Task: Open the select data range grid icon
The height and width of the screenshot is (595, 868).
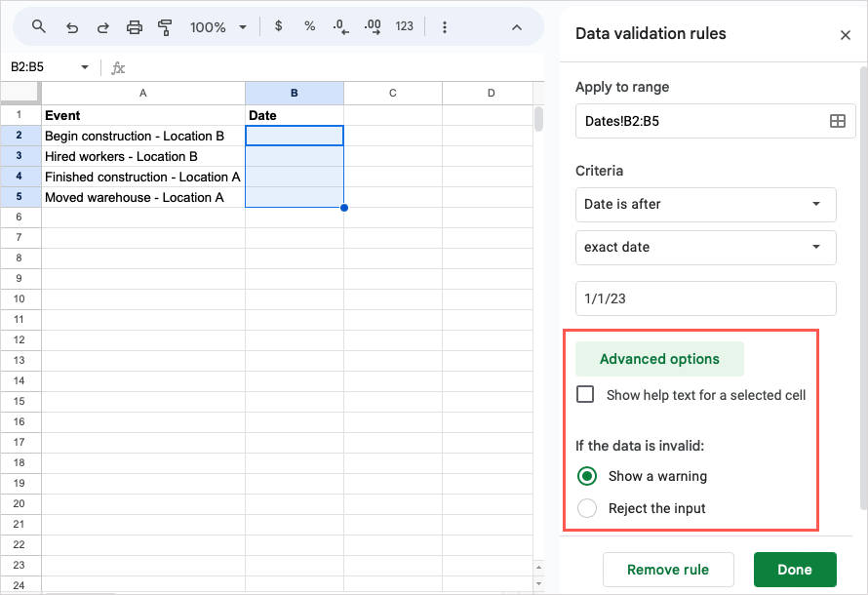Action: coord(837,121)
